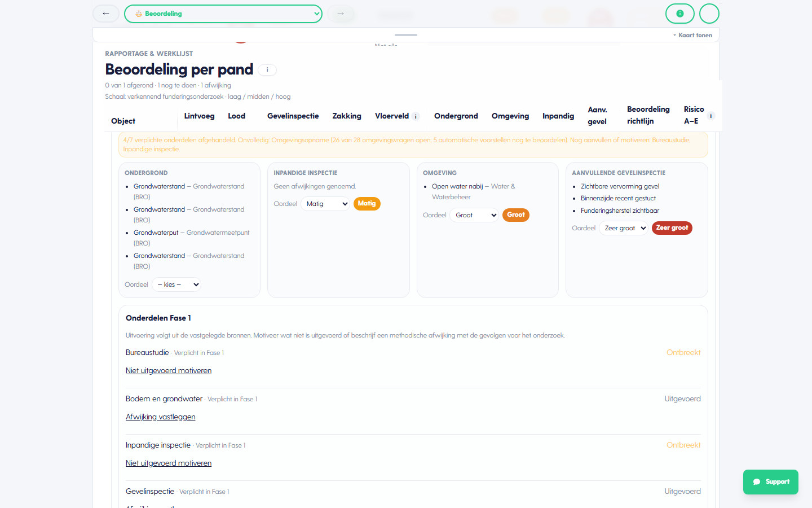Click the Ondergrond column header
The height and width of the screenshot is (508, 812).
pos(456,116)
